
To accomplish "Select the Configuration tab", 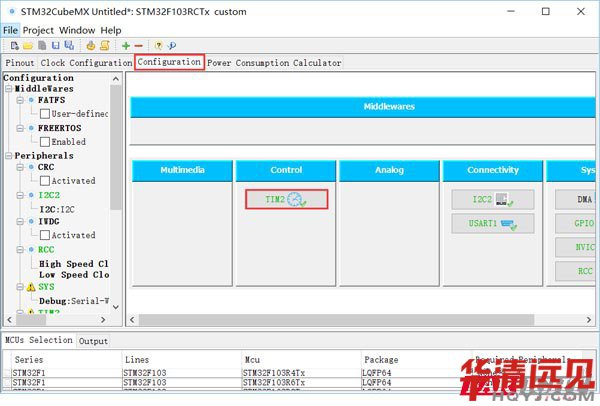I will [169, 62].
